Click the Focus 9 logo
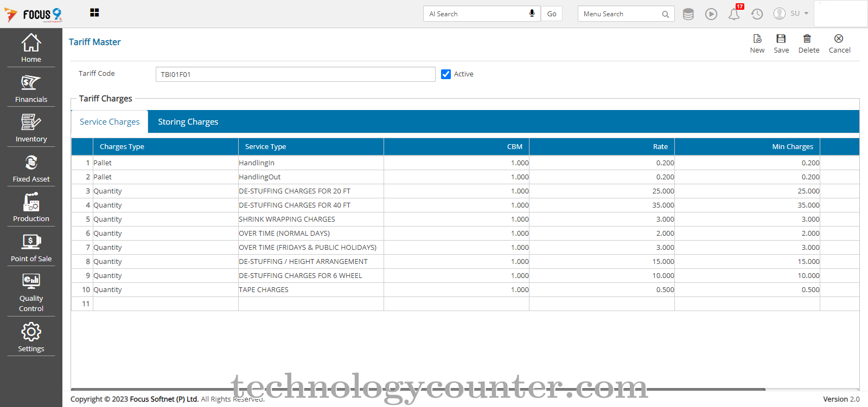The image size is (868, 407). pyautogui.click(x=33, y=15)
